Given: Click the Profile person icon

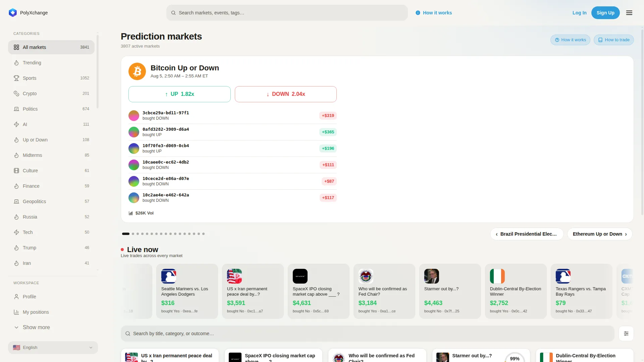Looking at the screenshot, I should (x=16, y=297).
